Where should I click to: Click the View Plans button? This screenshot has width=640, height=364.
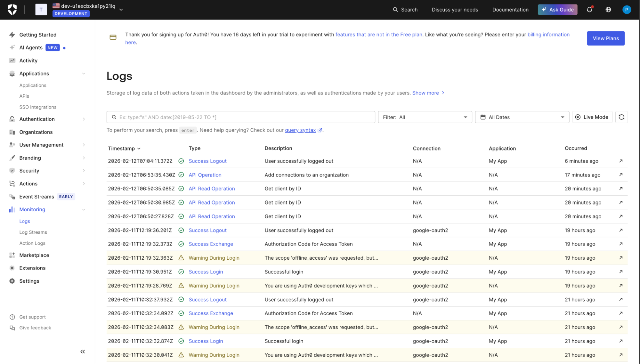[605, 38]
